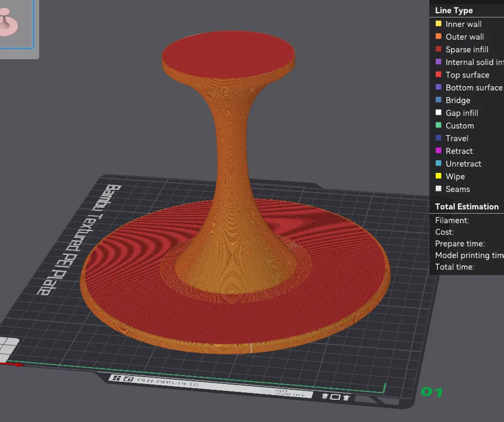Image resolution: width=504 pixels, height=422 pixels.
Task: Click the Top surface red swatch
Action: point(438,75)
